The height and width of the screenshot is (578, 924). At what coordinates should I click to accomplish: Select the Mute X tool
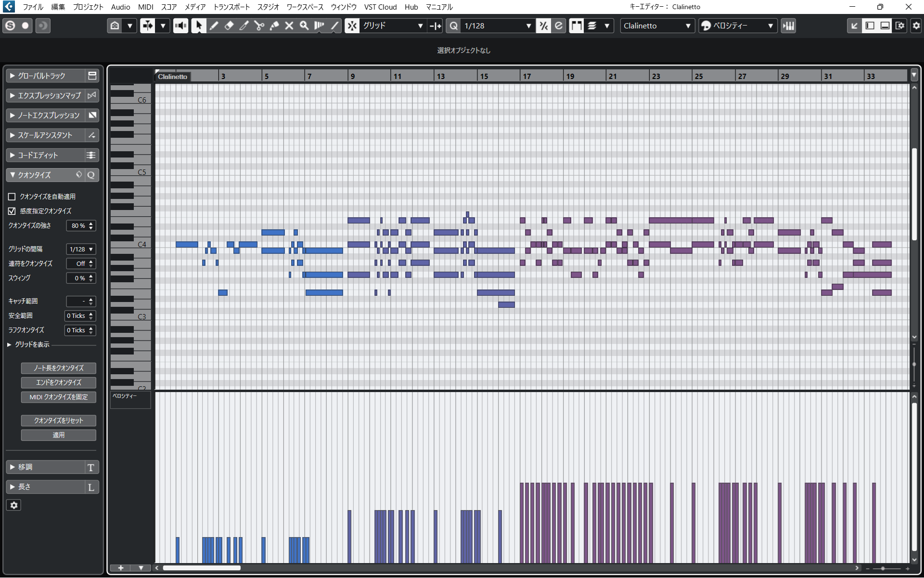coord(289,26)
